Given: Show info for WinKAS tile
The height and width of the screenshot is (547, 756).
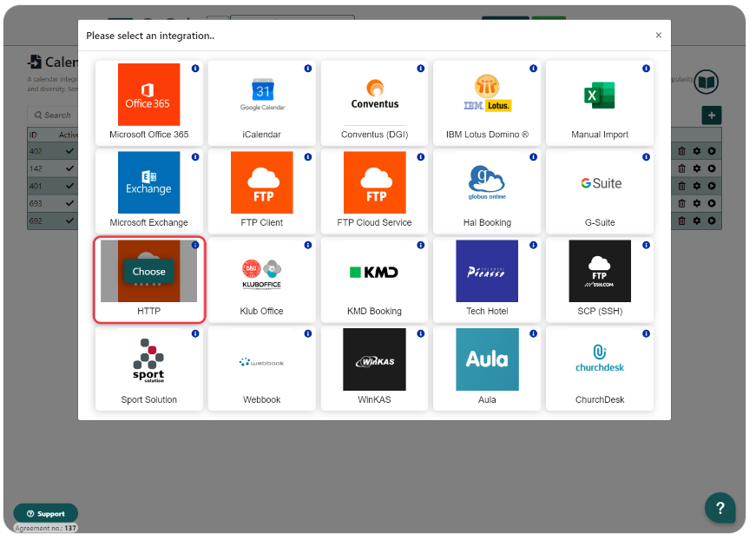Looking at the screenshot, I should (x=421, y=333).
